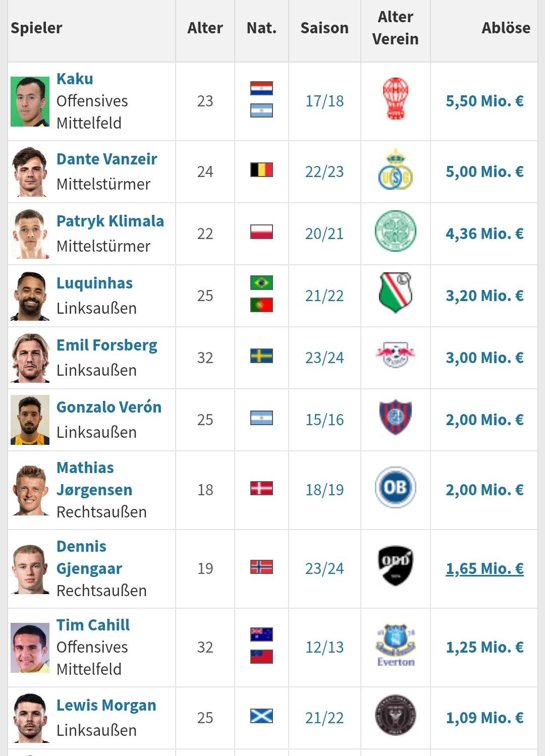Viewport: 545px width, 756px height.
Task: Open the Legia Warsaw crest icon
Action: pos(395,293)
